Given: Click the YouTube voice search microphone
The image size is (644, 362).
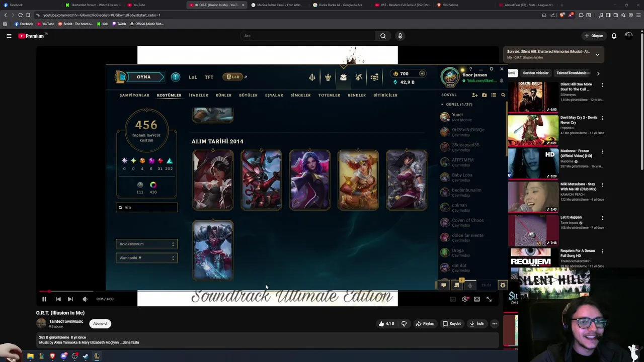Looking at the screenshot, I should [400, 36].
